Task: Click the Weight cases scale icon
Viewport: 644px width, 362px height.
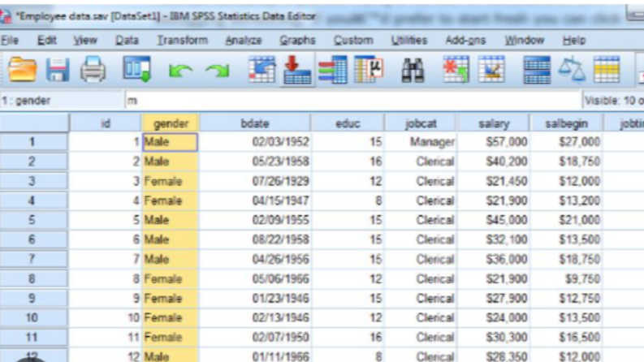Action: pos(572,70)
